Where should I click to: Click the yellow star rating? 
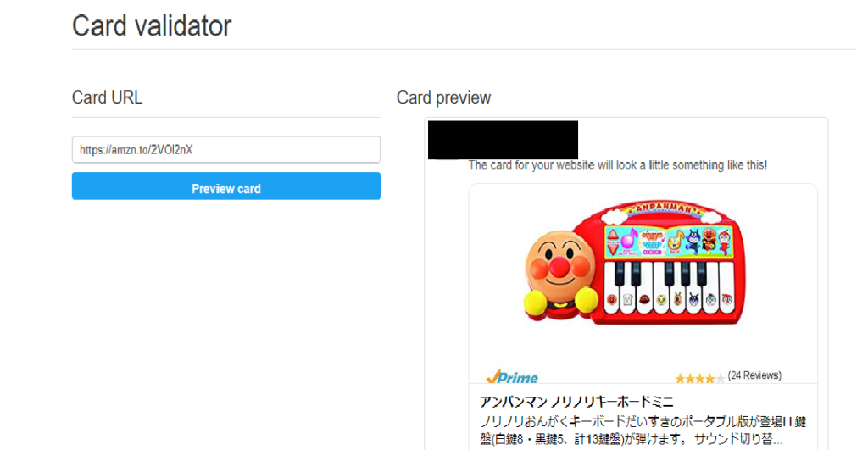(x=699, y=379)
